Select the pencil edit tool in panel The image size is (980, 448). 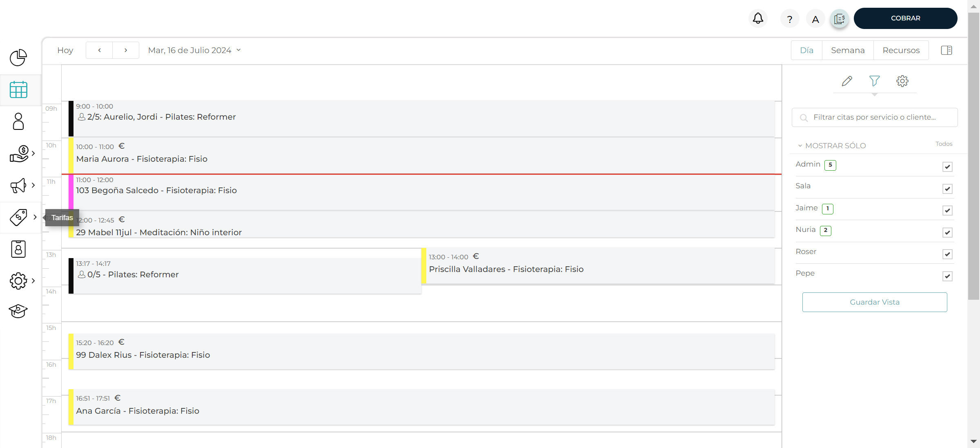tap(847, 81)
